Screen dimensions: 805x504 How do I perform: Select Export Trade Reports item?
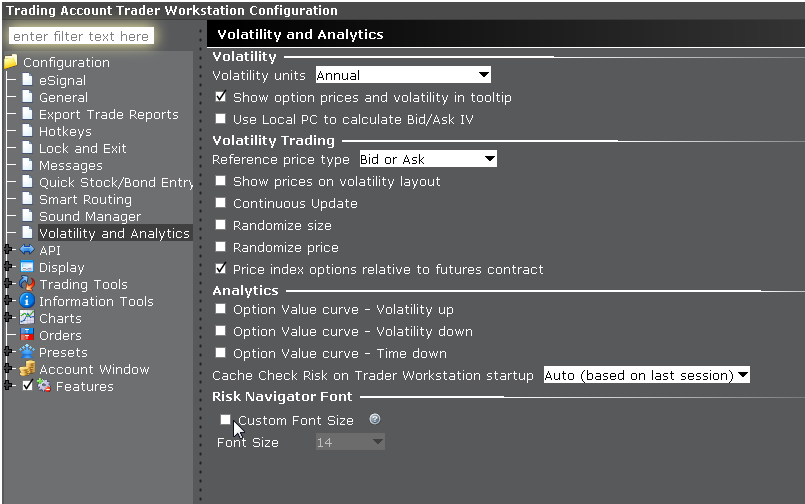point(109,114)
